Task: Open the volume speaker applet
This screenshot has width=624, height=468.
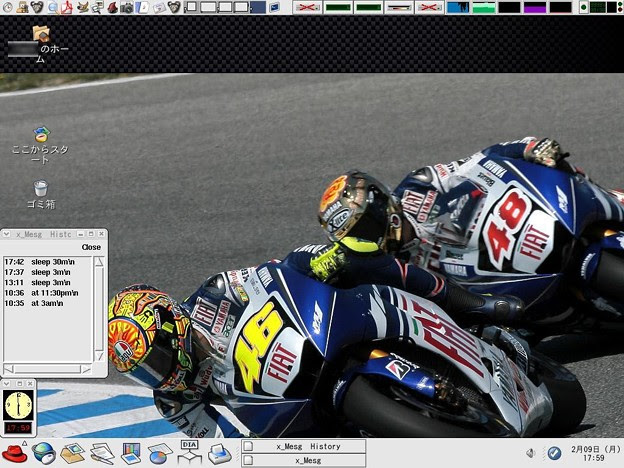Action: point(530,453)
